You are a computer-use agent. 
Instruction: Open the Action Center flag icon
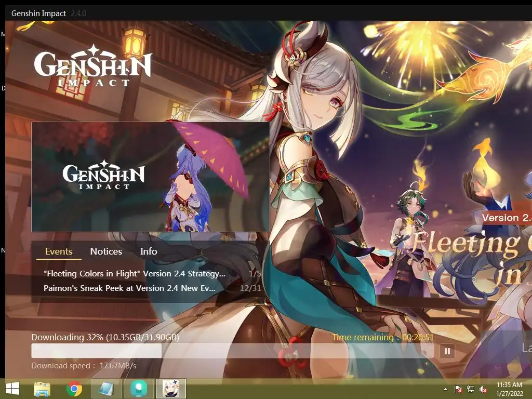coord(458,389)
